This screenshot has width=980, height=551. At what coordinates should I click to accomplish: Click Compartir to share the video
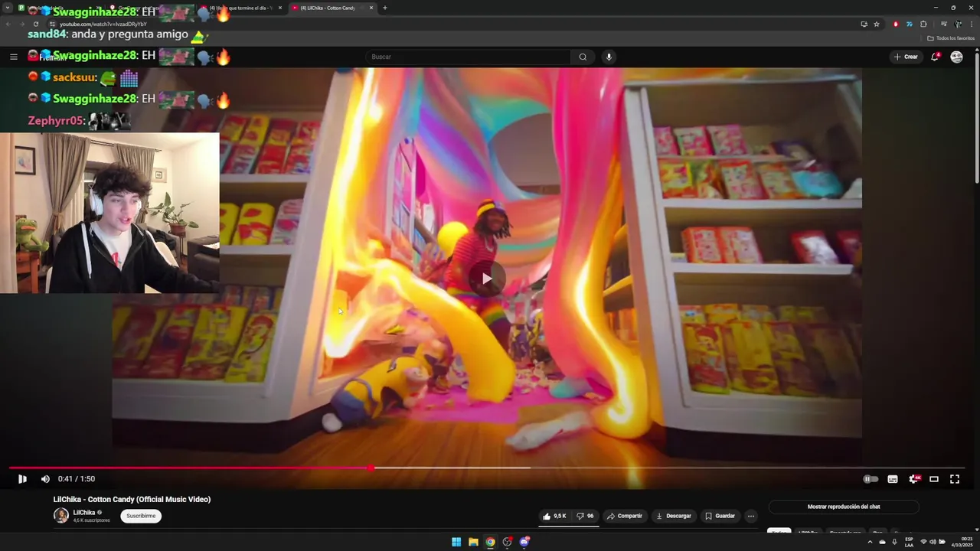(x=625, y=516)
